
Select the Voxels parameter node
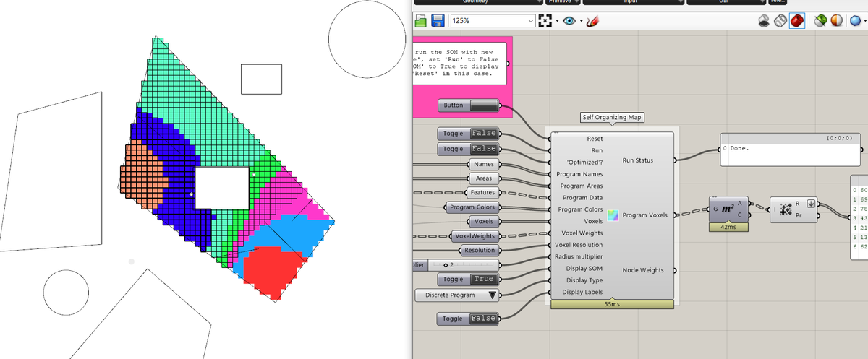(x=484, y=222)
